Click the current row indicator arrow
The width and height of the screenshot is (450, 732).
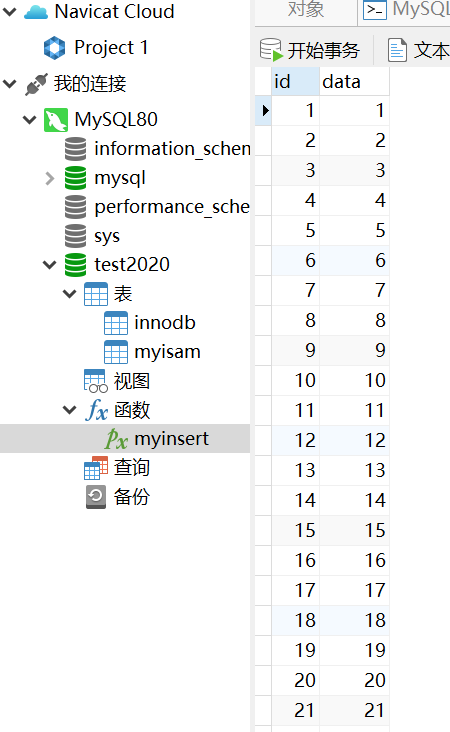(265, 111)
